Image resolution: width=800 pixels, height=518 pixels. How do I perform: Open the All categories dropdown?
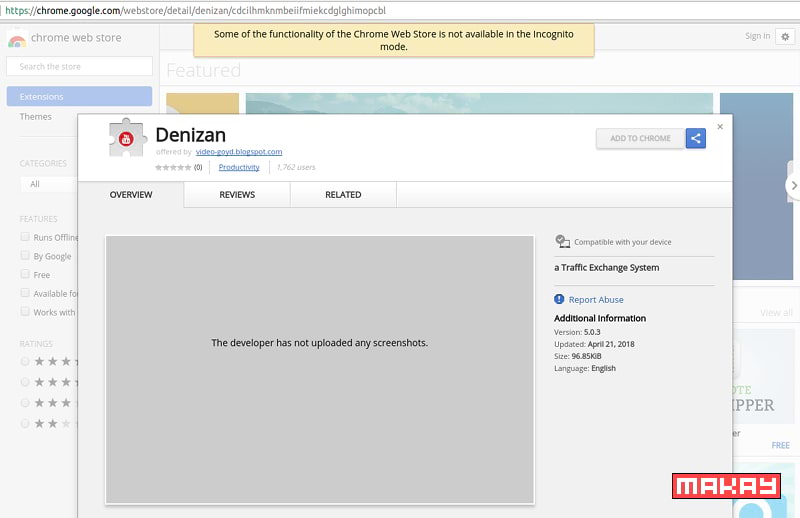[x=49, y=184]
